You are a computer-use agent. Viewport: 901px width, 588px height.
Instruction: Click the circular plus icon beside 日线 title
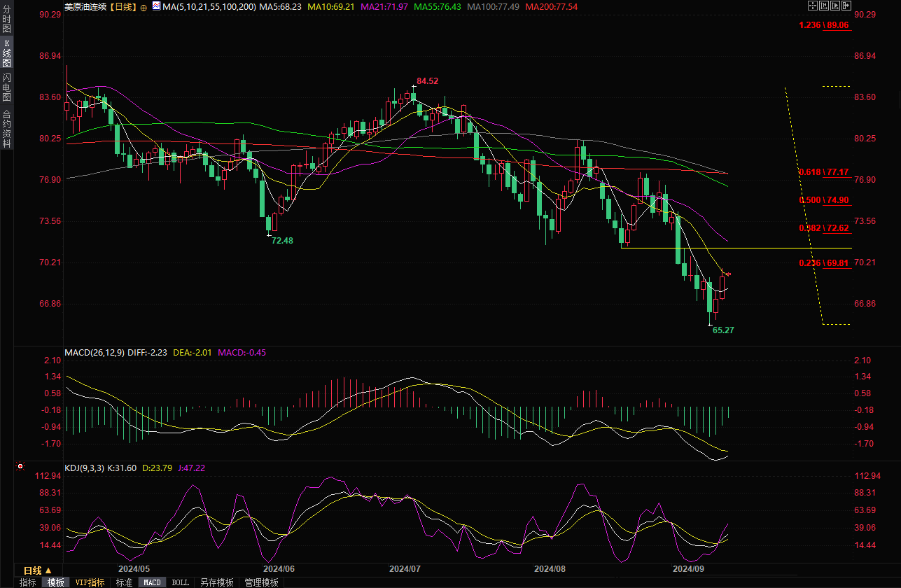pos(143,6)
